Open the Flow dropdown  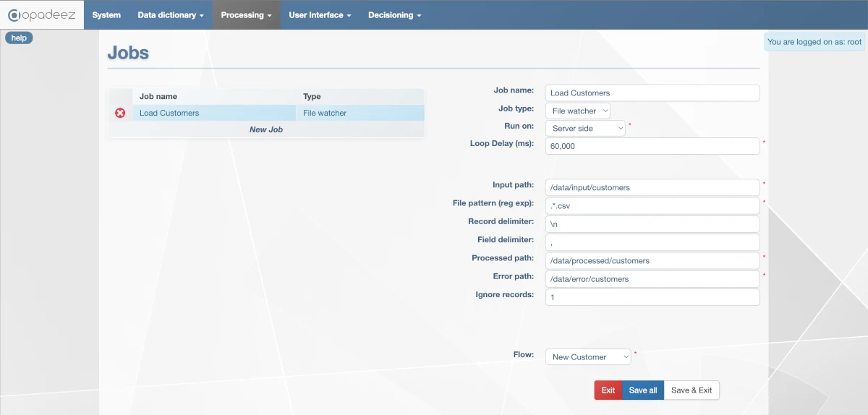coord(588,357)
